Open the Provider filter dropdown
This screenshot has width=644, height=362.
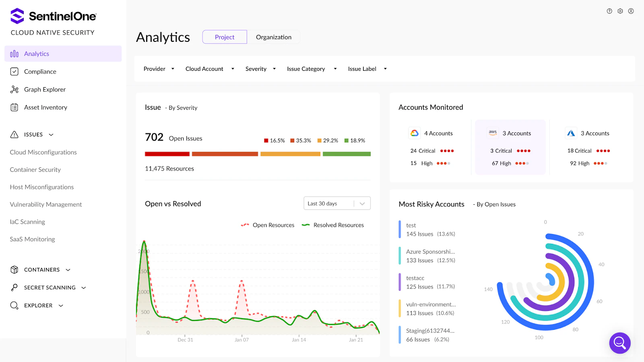(159, 69)
